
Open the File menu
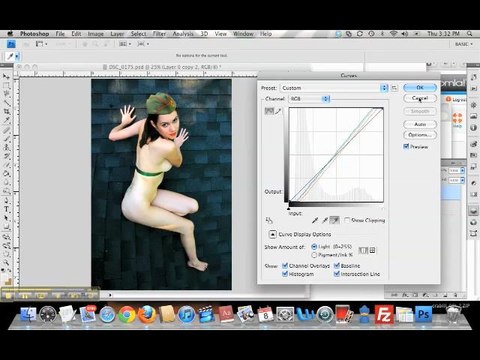click(x=60, y=34)
